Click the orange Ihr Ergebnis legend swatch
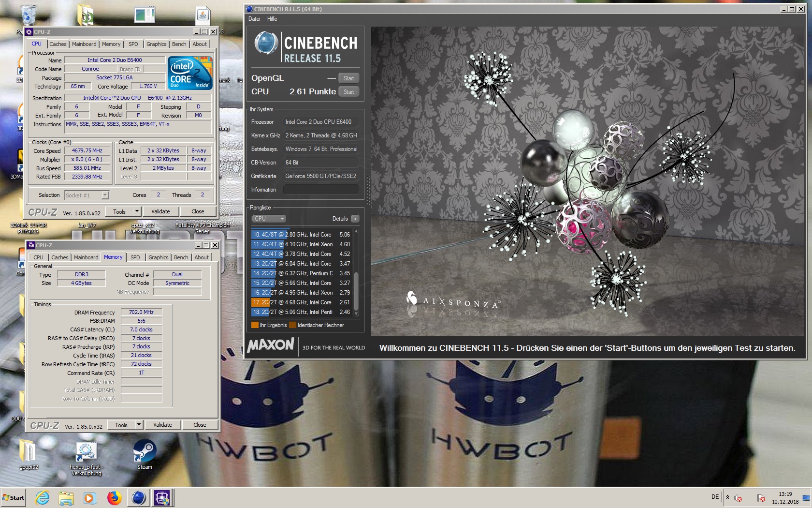The height and width of the screenshot is (508, 812). point(255,325)
